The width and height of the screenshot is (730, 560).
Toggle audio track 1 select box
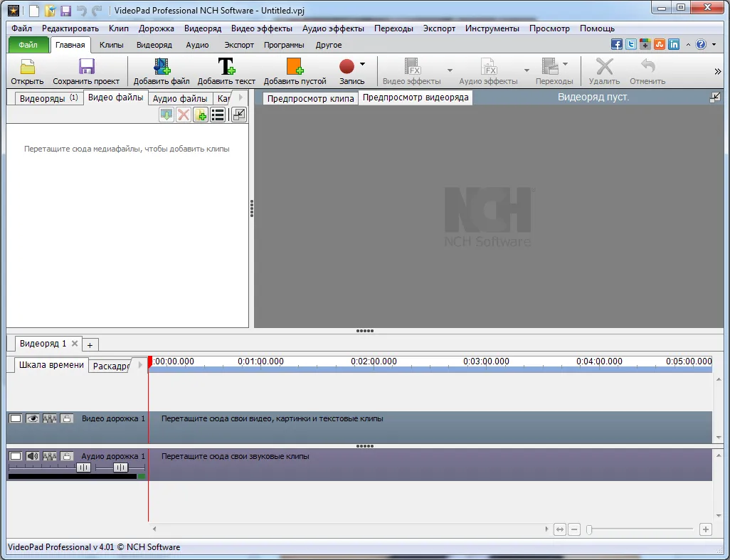click(16, 456)
